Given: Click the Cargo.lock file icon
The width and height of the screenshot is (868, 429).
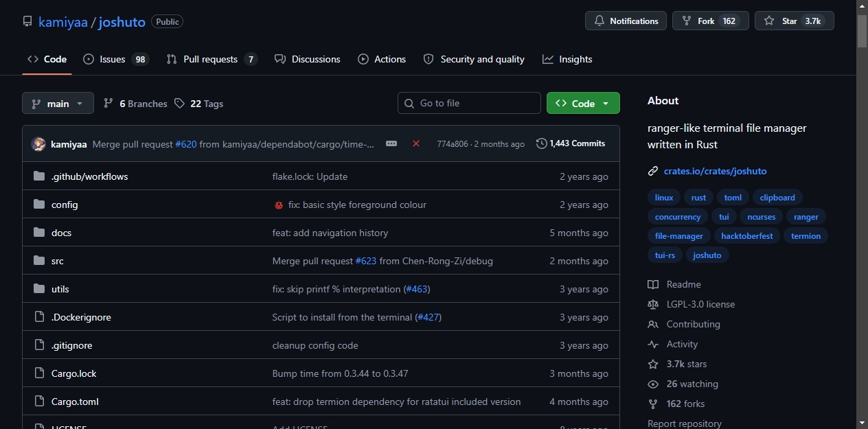Looking at the screenshot, I should click(39, 373).
